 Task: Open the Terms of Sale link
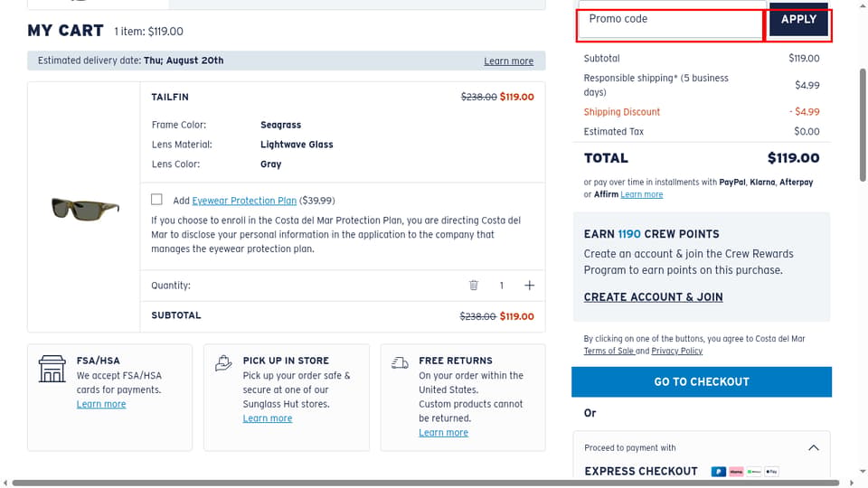coord(609,351)
